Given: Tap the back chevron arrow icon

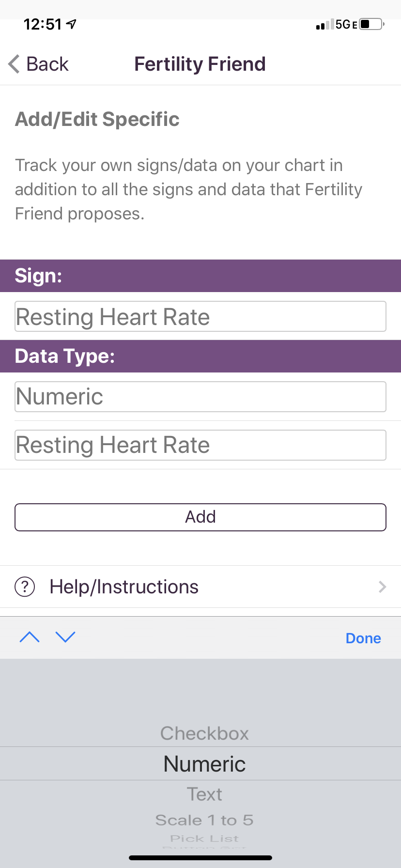Looking at the screenshot, I should coord(15,64).
